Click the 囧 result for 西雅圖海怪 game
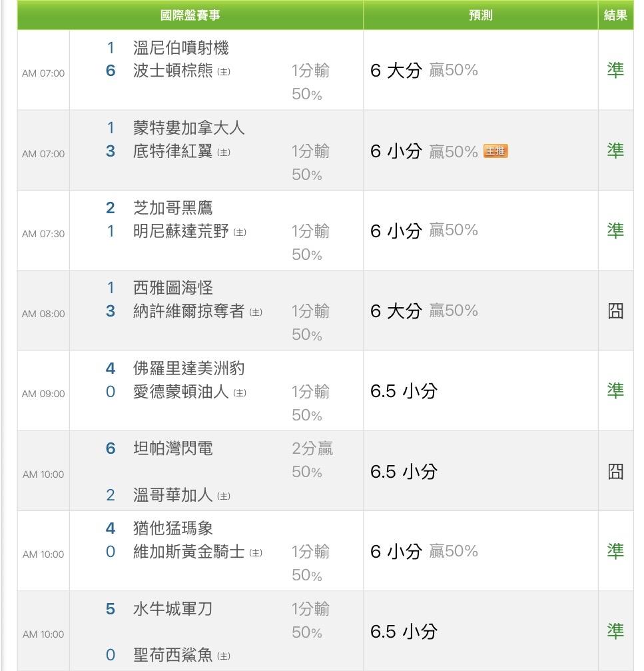Screen dimensions: 644x671 point(615,311)
